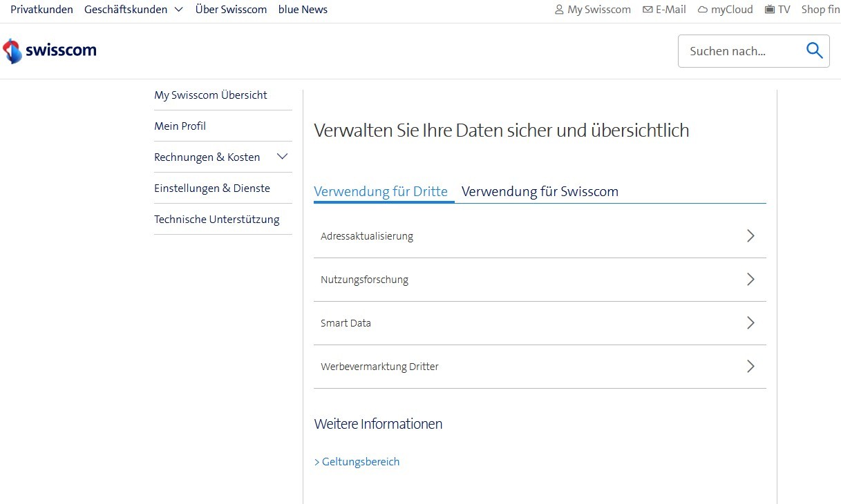Image resolution: width=841 pixels, height=504 pixels.
Task: Open myCloud in the top bar
Action: [x=725, y=10]
